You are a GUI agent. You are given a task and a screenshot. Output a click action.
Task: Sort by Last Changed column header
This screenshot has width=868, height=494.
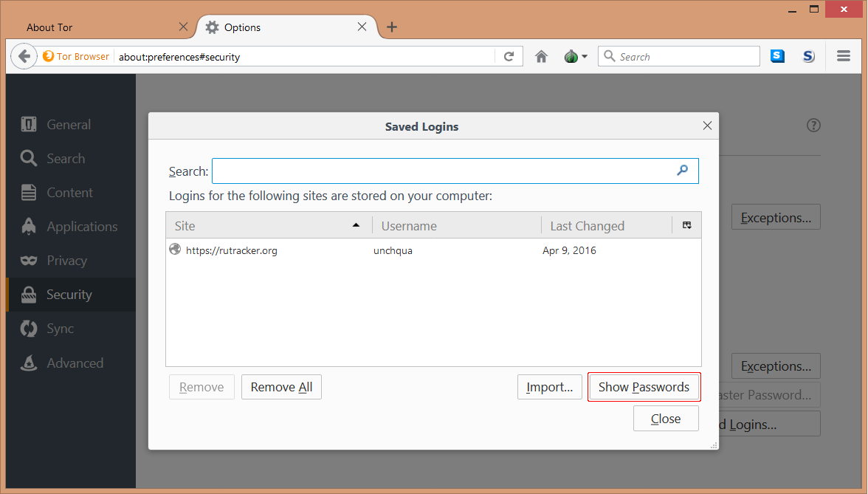pos(605,226)
